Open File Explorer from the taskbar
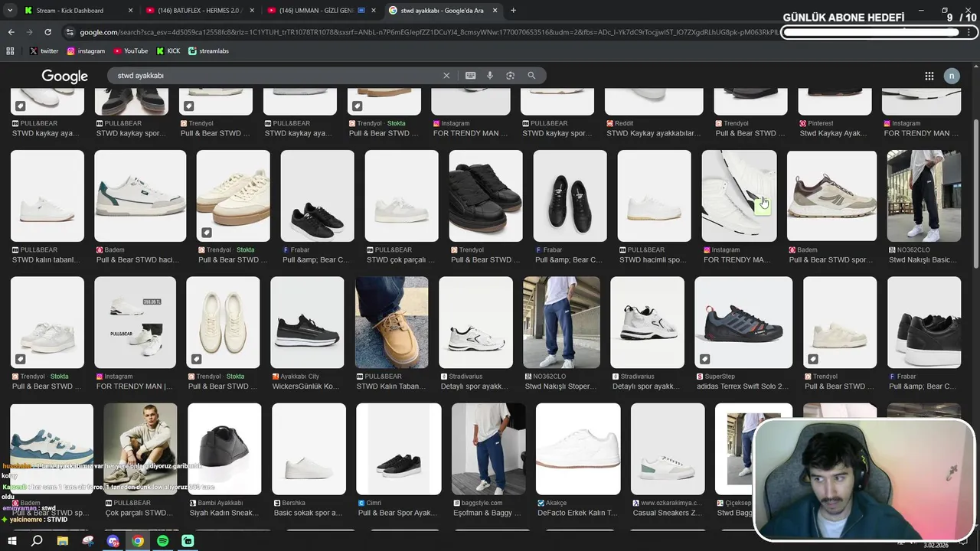The image size is (980, 551). 63,541
